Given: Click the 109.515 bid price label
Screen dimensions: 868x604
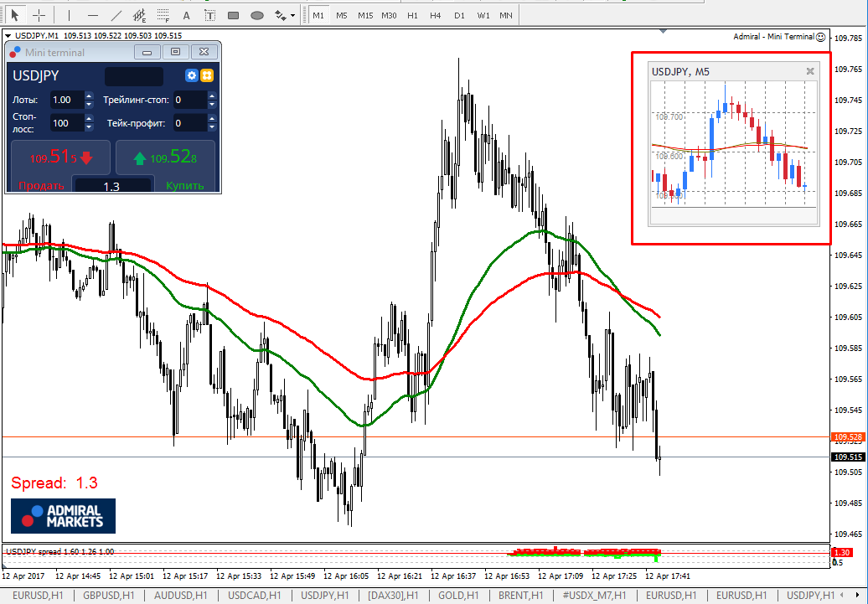Looking at the screenshot, I should tap(848, 457).
